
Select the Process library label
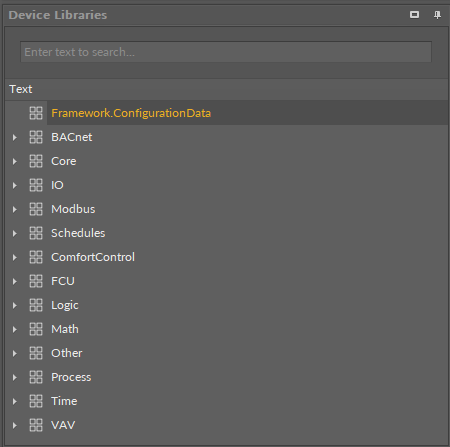(x=71, y=377)
